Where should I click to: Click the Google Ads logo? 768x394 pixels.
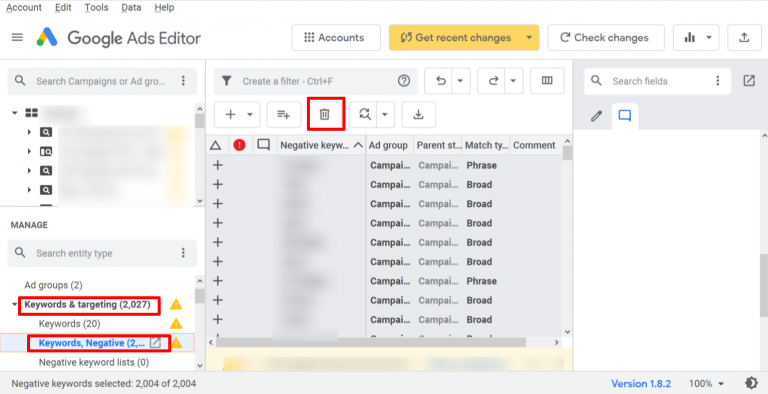47,38
